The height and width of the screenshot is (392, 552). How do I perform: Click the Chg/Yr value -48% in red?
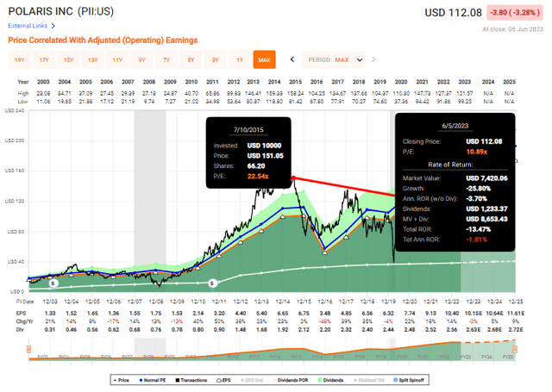coord(325,321)
